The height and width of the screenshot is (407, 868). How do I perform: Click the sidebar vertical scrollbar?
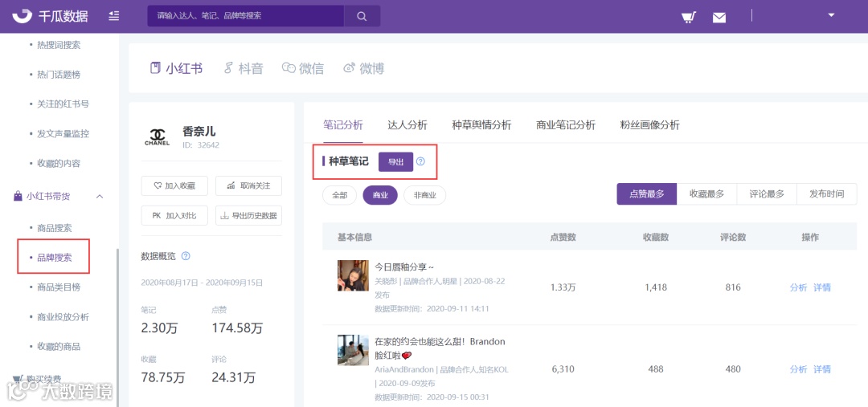click(x=117, y=326)
